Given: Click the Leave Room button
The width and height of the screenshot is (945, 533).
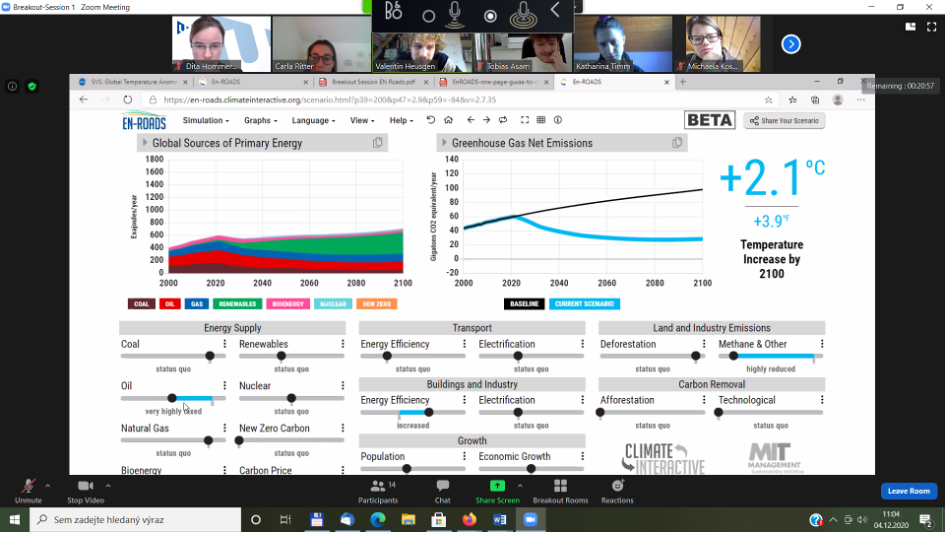Looking at the screenshot, I should 908,491.
